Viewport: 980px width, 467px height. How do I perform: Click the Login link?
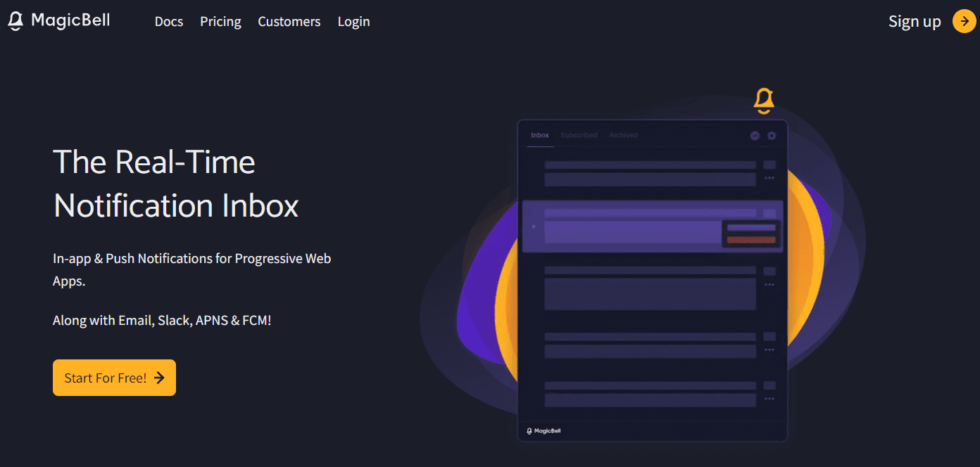pyautogui.click(x=353, y=22)
